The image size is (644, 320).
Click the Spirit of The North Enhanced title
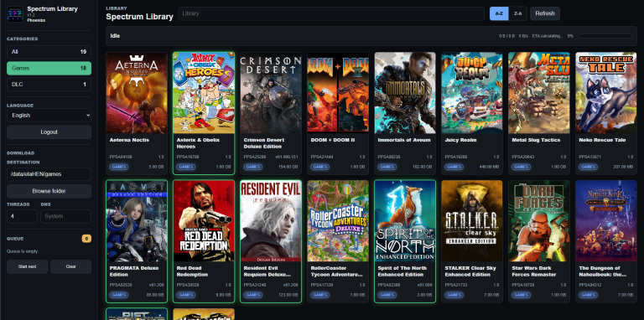point(402,271)
